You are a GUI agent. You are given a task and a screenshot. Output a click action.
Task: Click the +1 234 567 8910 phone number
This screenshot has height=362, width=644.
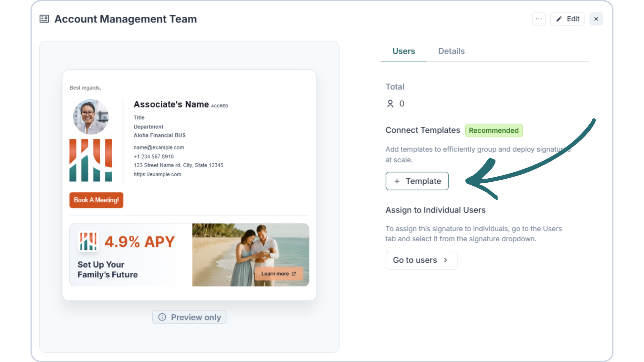click(x=154, y=157)
